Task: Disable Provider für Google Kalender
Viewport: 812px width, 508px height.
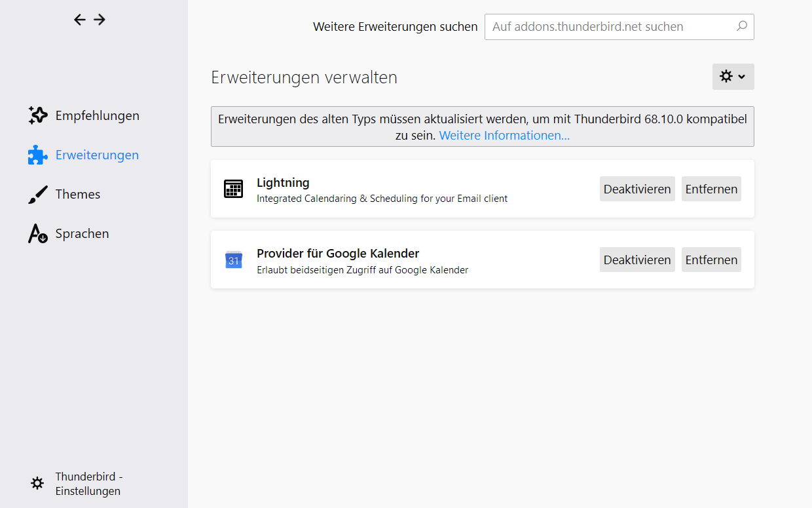Action: (x=637, y=260)
